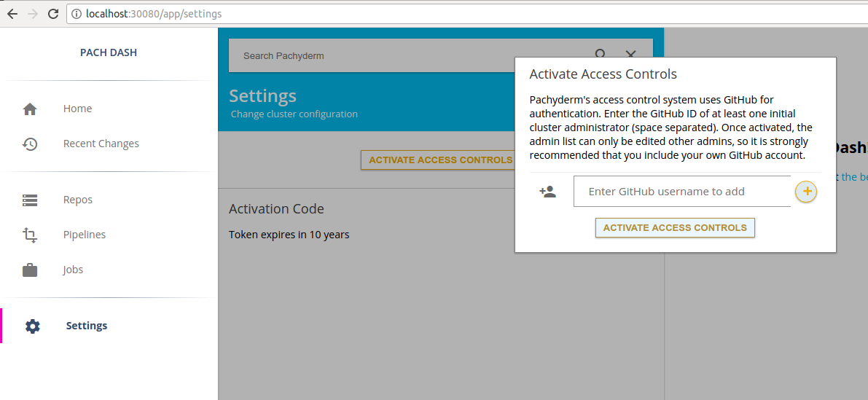The height and width of the screenshot is (400, 868).
Task: Click the Jobs briefcase icon
Action: (x=30, y=270)
